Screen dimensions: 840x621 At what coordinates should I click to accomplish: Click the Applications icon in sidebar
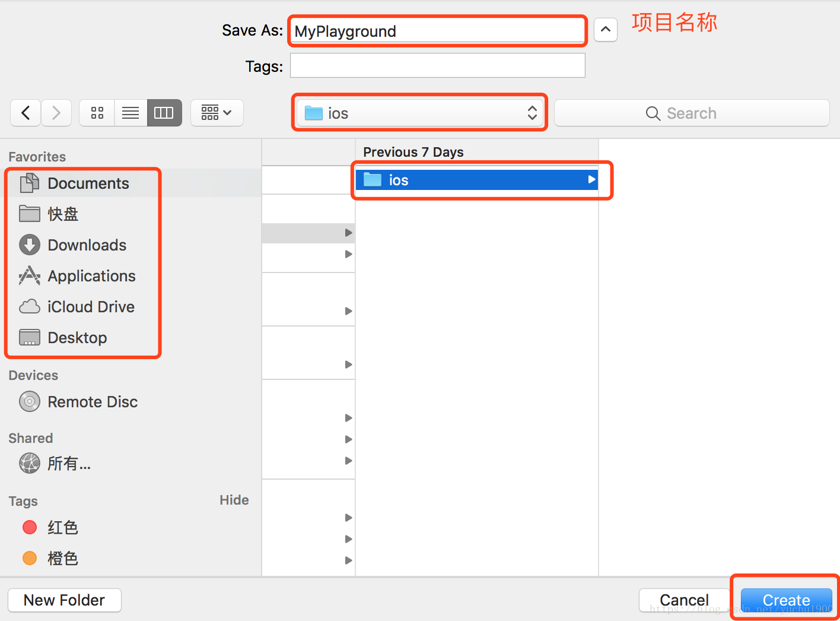click(30, 275)
